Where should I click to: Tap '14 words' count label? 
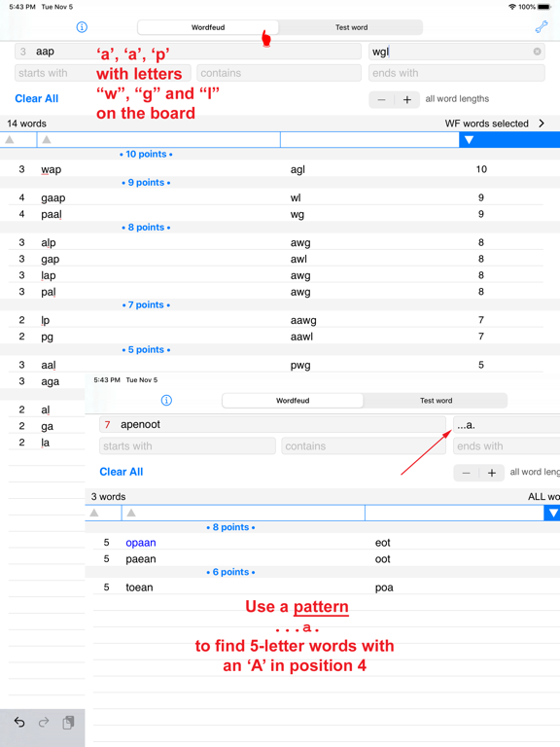[x=26, y=124]
